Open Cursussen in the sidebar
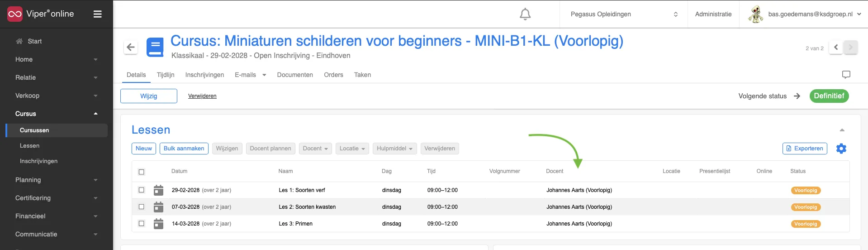This screenshot has width=868, height=250. coord(57,130)
